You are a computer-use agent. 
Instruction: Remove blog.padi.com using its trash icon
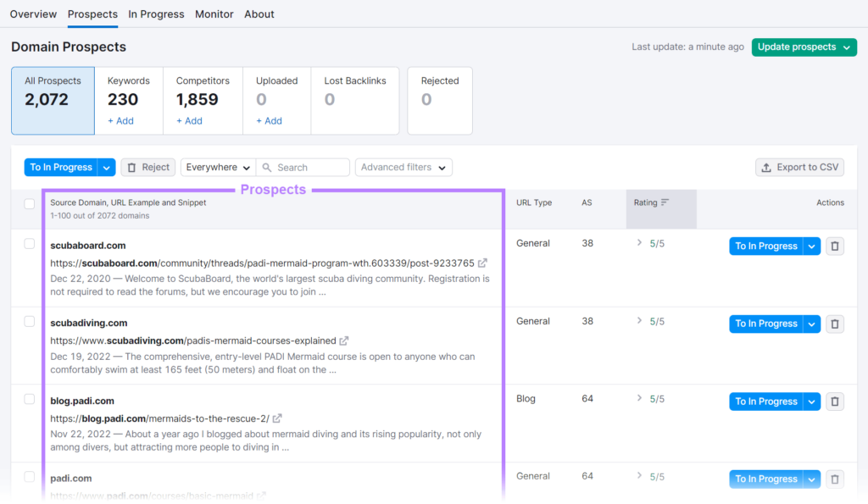tap(835, 402)
